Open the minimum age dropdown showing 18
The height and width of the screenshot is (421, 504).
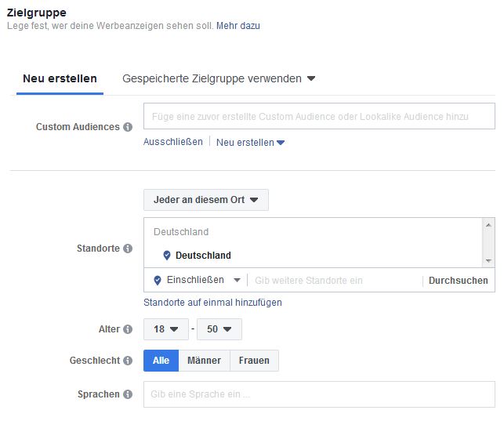point(165,329)
